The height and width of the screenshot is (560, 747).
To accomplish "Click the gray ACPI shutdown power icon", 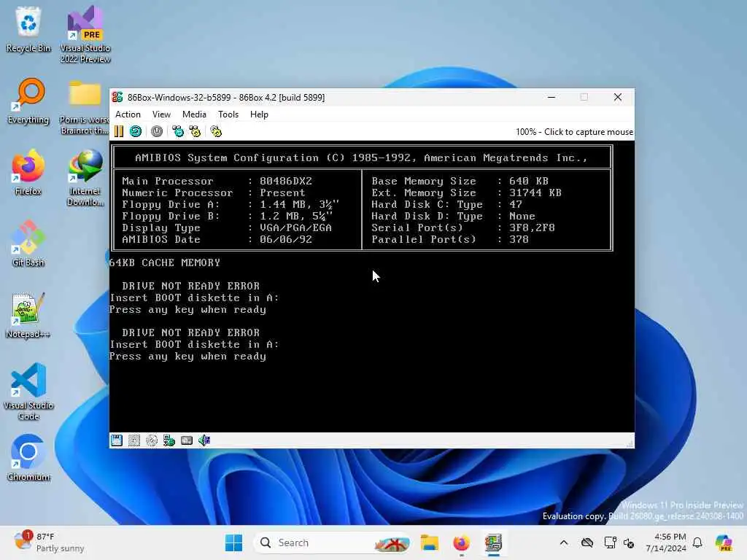I will [x=157, y=131].
